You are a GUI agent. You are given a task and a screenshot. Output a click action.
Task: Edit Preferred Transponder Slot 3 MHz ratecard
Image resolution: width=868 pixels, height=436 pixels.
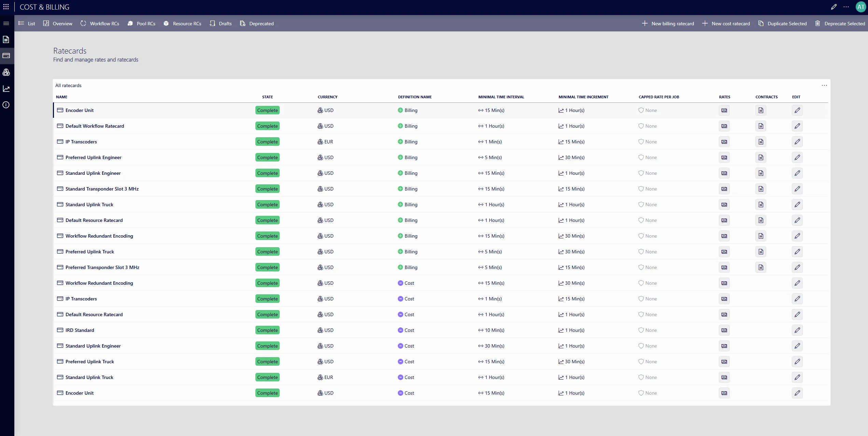point(797,267)
